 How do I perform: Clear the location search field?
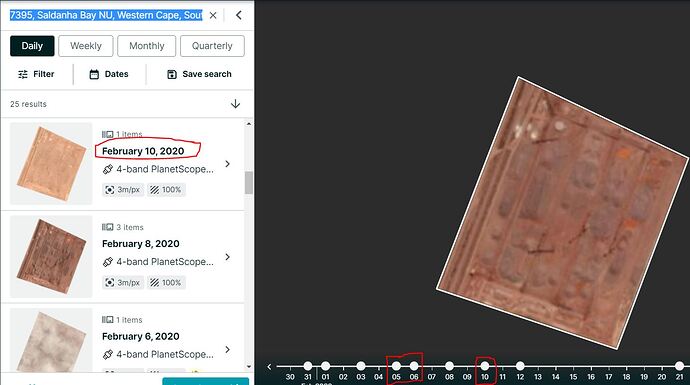213,15
